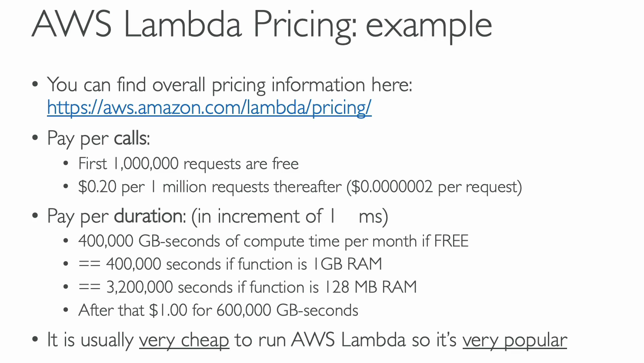Click the 'You can find overall pricing information here' line

[x=230, y=84]
